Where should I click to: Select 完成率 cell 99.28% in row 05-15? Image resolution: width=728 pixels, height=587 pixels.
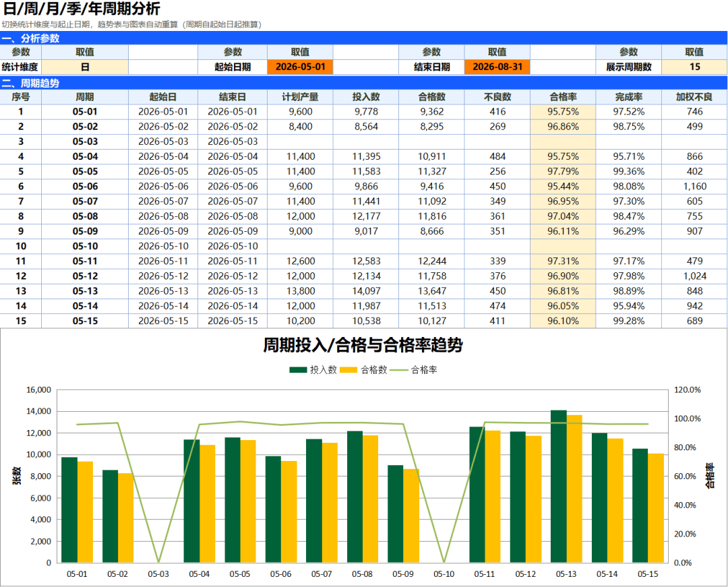click(x=629, y=321)
